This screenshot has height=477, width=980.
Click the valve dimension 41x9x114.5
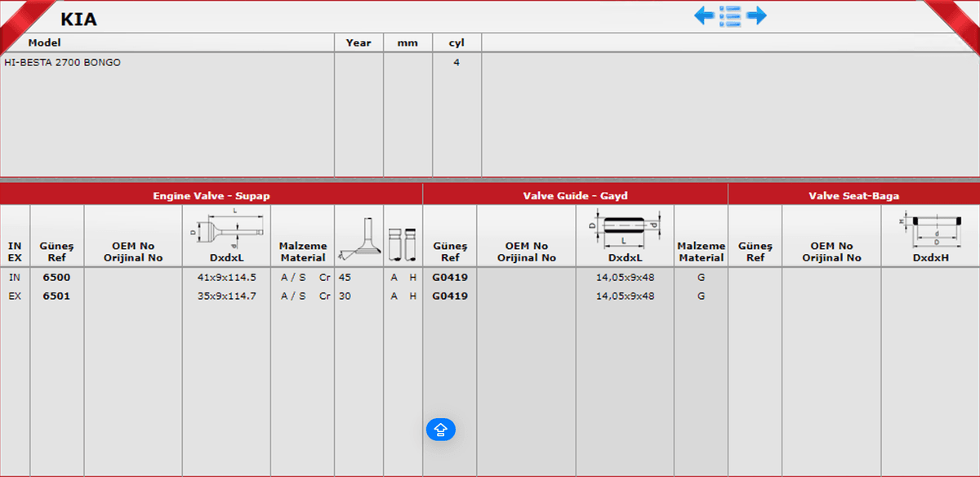(227, 278)
